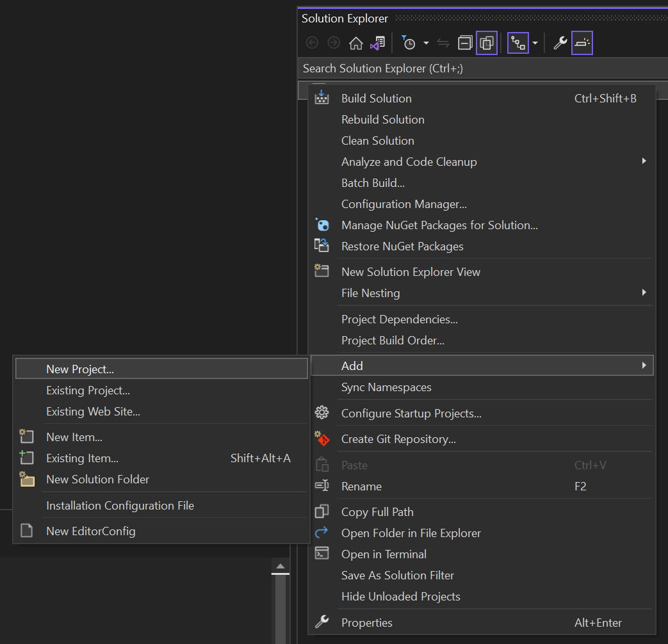Expand the Analyze and Code Cleanup submenu
This screenshot has height=644, width=668.
pos(482,162)
